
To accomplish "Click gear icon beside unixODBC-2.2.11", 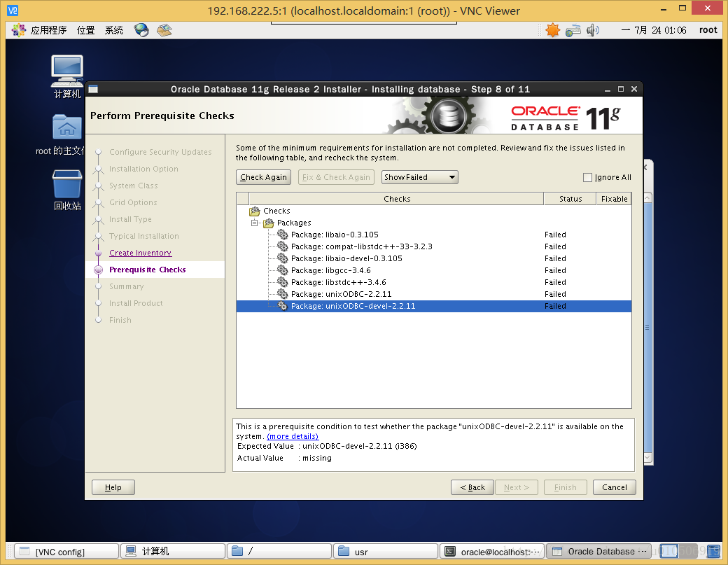I will [x=283, y=294].
